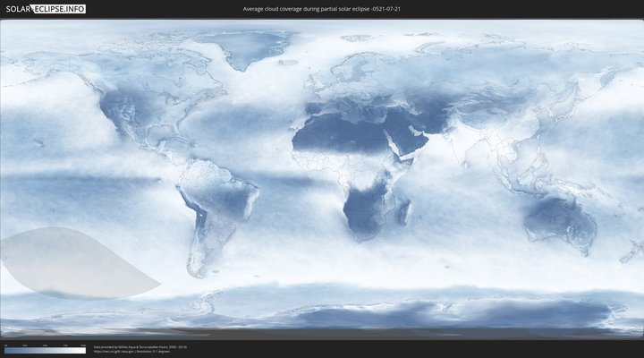Viewport: 644px width, 358px height.
Task: Click the 0% end of legend scale
Action: pos(5,351)
